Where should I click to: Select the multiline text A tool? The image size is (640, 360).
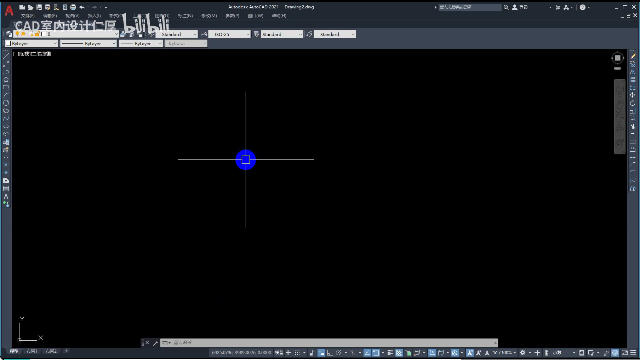6,196
